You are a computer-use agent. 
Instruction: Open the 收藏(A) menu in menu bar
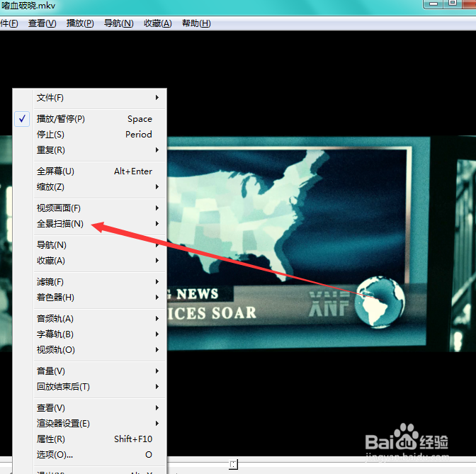coord(157,23)
